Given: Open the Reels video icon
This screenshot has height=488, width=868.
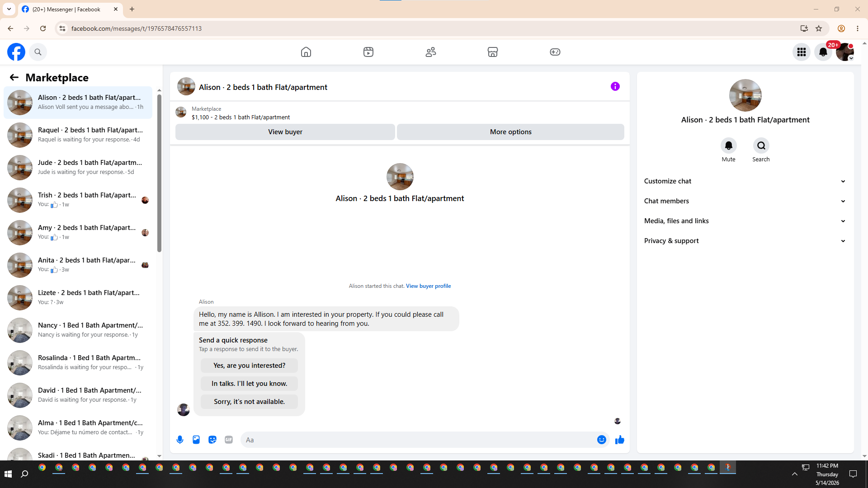Looking at the screenshot, I should coord(368,52).
